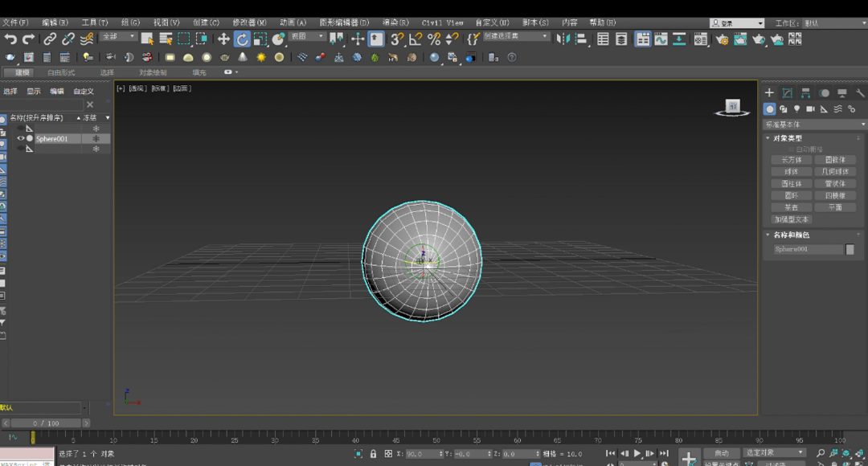Viewport: 868px width, 466px height.
Task: Click the Render Setup teapot icon
Action: pos(722,39)
